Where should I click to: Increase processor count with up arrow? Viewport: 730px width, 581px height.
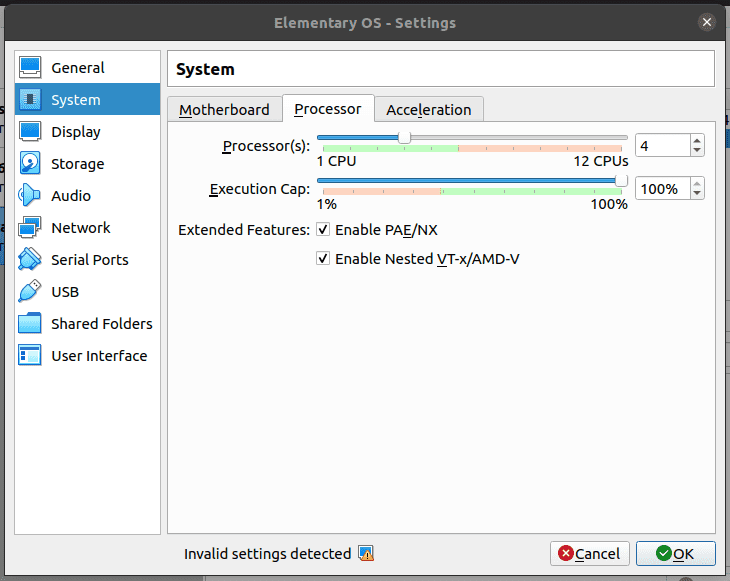pos(697,141)
